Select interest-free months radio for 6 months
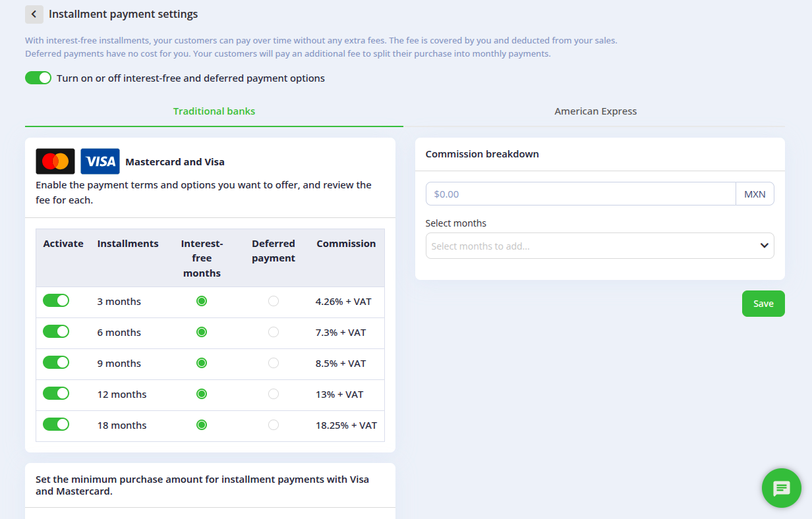 [202, 332]
